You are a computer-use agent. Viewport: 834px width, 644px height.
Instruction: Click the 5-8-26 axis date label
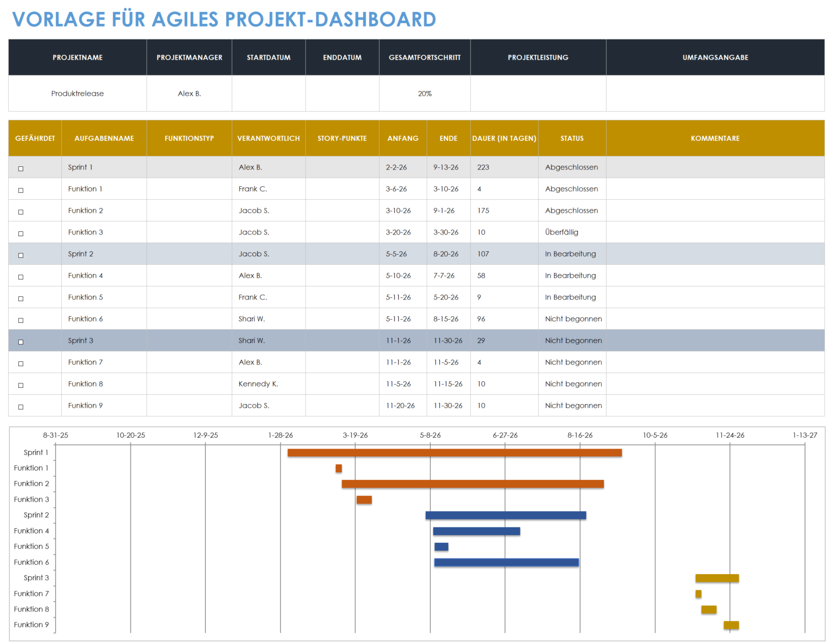click(430, 435)
